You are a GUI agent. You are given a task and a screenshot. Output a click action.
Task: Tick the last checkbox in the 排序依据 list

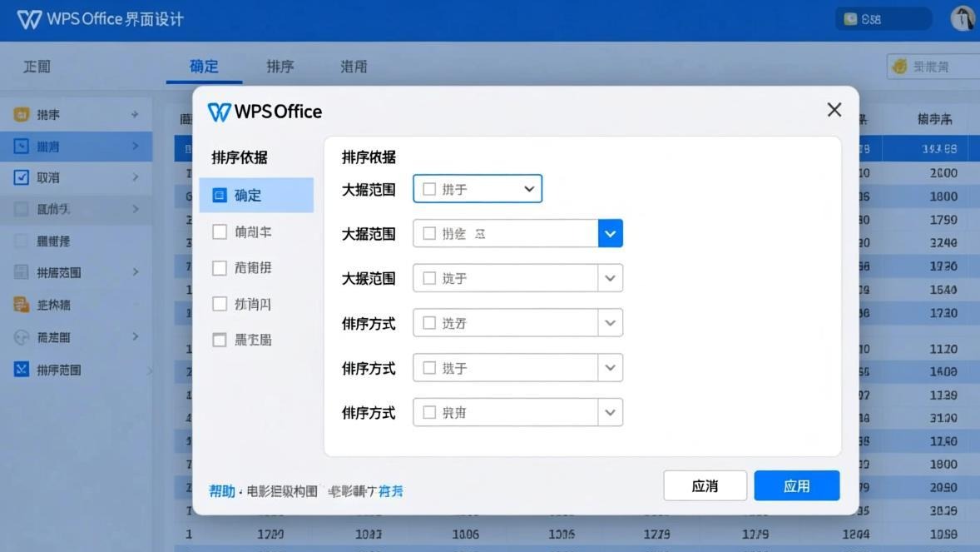[220, 340]
